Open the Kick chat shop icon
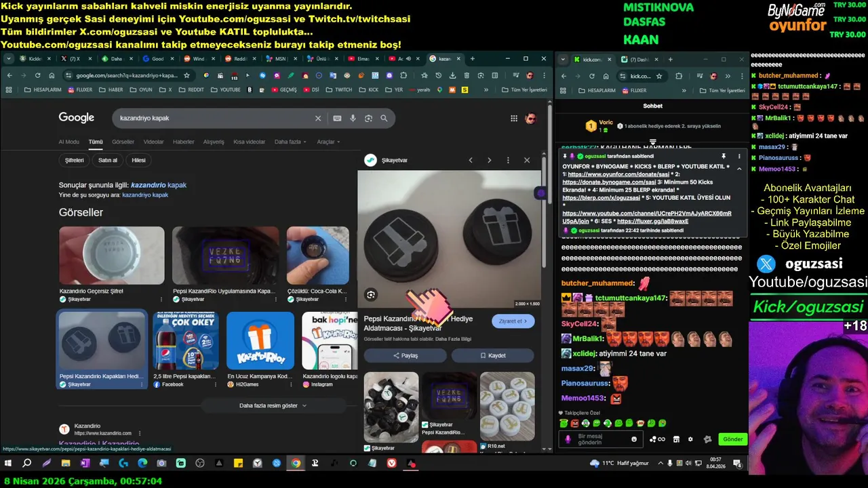The image size is (868, 488). [675, 439]
